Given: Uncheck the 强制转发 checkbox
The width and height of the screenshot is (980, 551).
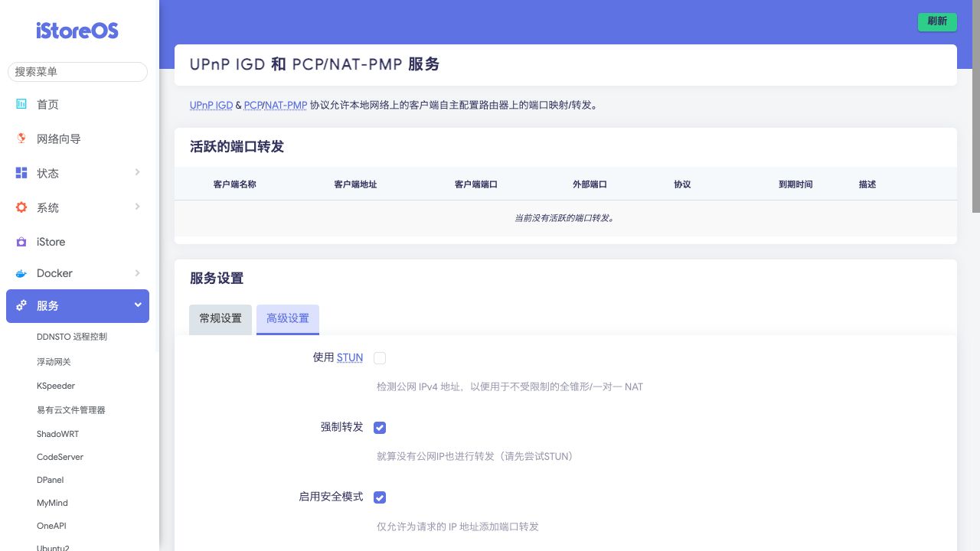Looking at the screenshot, I should tap(380, 428).
